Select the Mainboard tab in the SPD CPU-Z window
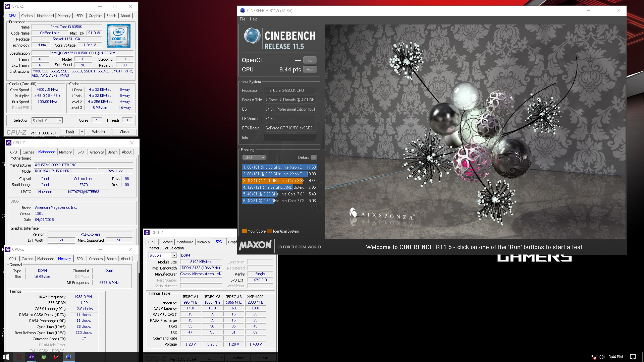The image size is (644, 362). click(185, 242)
